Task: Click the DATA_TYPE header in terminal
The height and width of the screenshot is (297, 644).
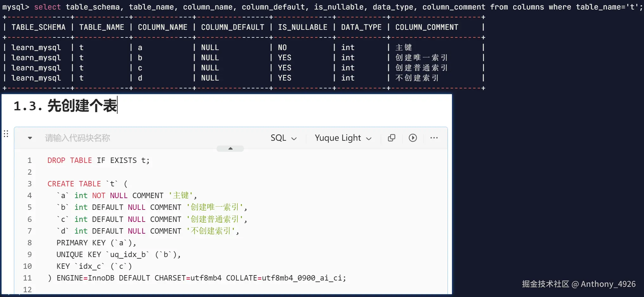Action: [x=361, y=27]
